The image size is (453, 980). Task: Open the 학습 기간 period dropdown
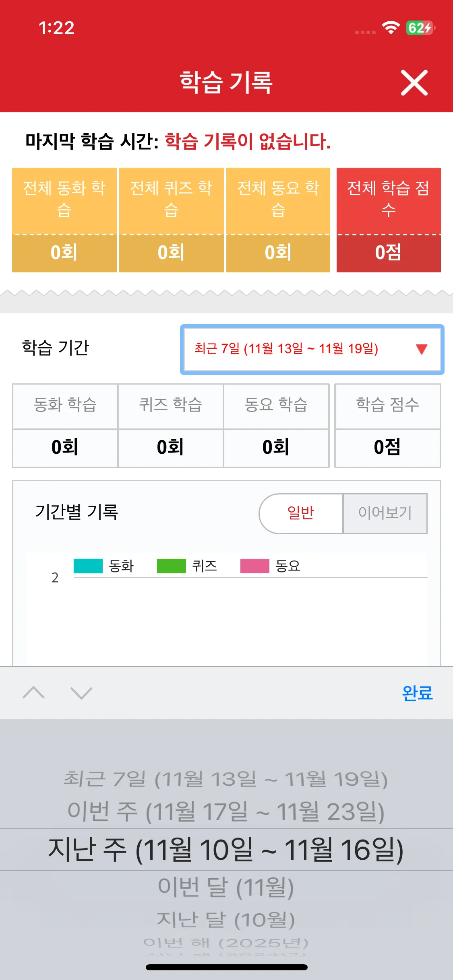coord(312,349)
